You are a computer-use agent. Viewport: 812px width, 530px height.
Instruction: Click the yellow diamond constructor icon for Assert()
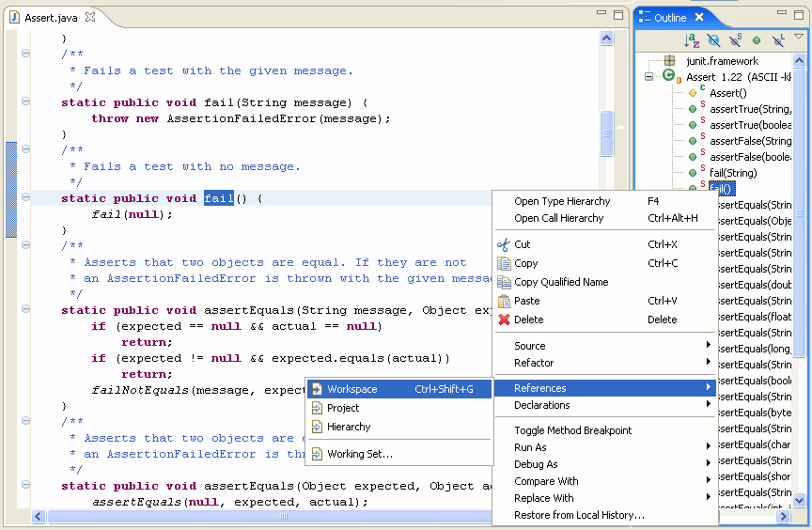693,93
